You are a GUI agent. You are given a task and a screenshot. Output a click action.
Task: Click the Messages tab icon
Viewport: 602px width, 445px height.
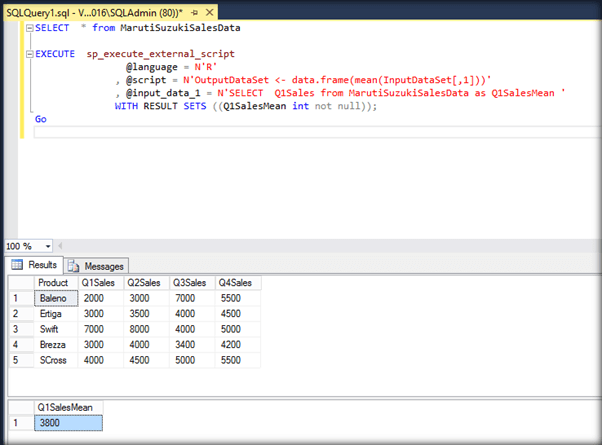click(x=73, y=266)
